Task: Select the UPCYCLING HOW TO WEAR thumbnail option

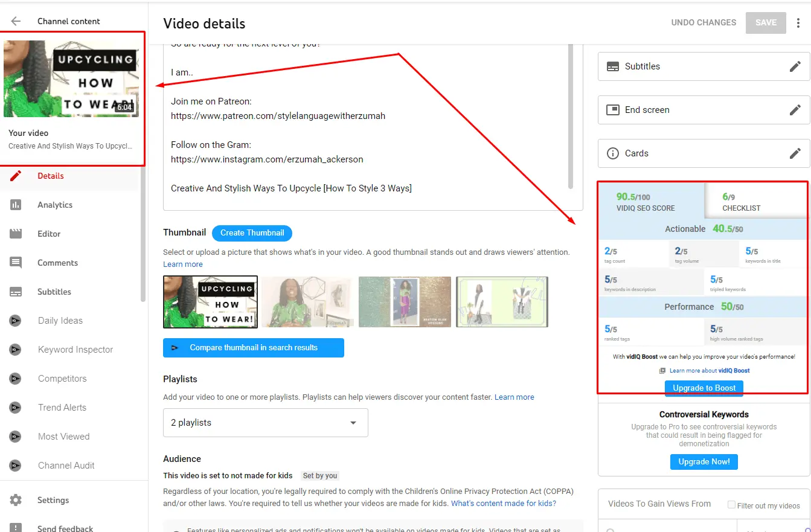Action: click(x=210, y=302)
